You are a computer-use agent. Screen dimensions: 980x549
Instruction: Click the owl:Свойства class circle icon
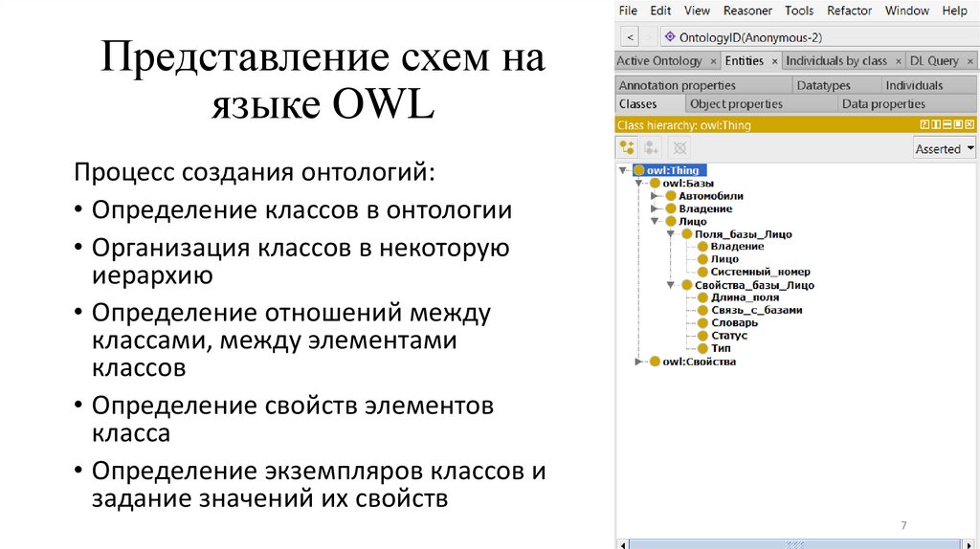655,361
